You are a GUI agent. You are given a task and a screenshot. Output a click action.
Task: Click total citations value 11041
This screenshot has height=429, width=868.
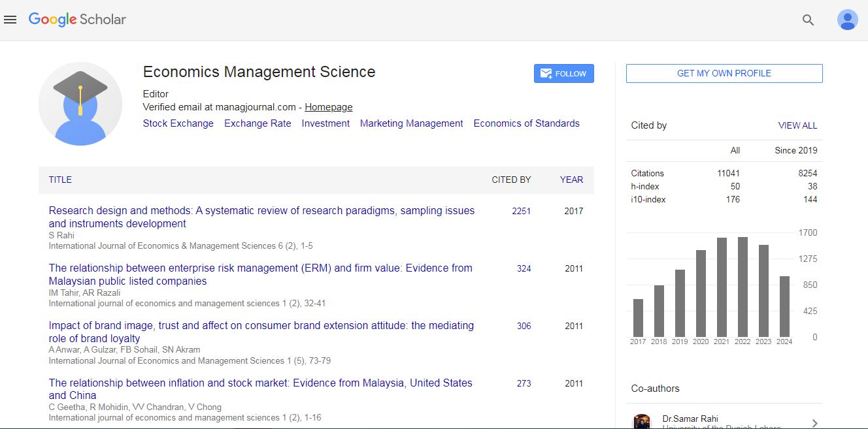point(728,173)
